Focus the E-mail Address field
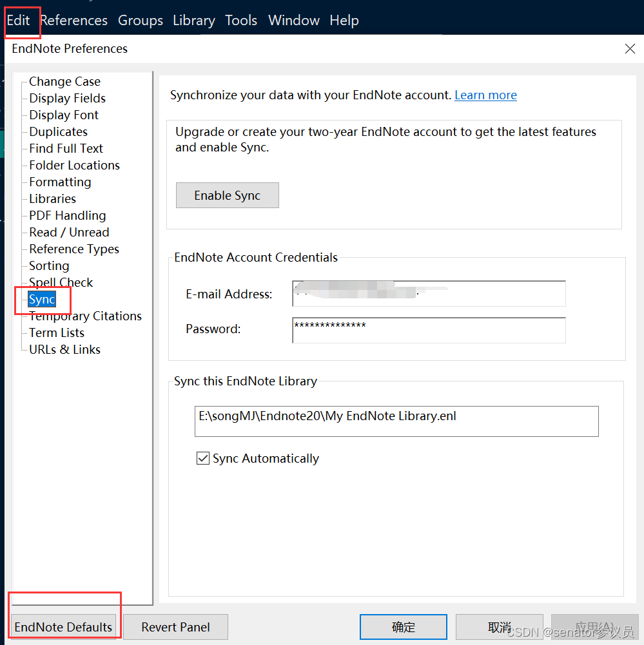Viewport: 644px width, 645px height. pyautogui.click(x=429, y=294)
